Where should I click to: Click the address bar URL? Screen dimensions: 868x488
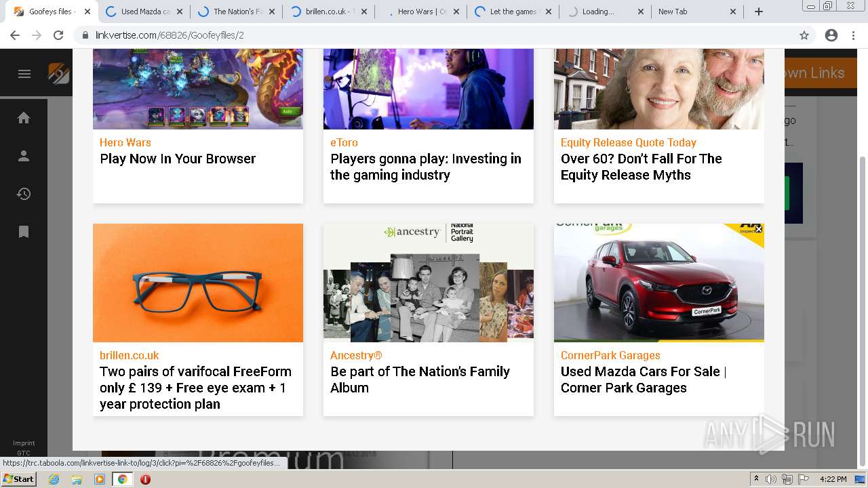coord(170,35)
